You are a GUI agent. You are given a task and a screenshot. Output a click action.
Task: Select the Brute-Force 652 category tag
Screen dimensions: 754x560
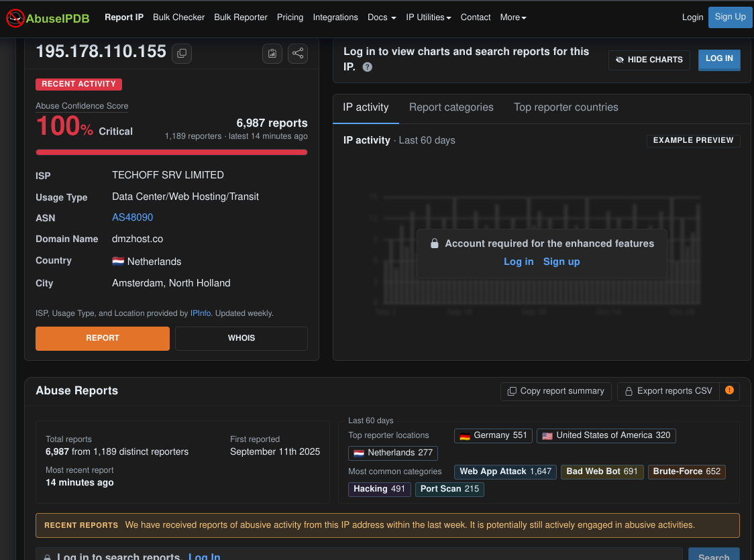point(686,471)
